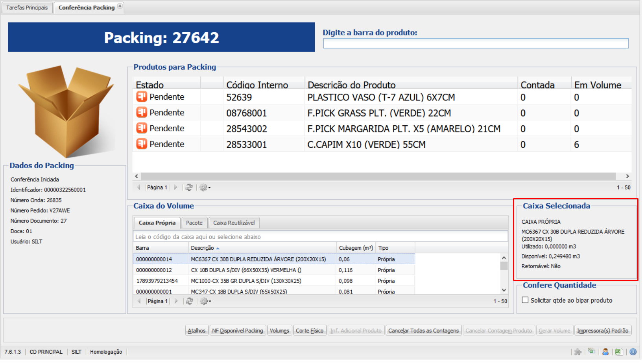Click the Estado column header
This screenshot has height=364, width=644.
167,84
